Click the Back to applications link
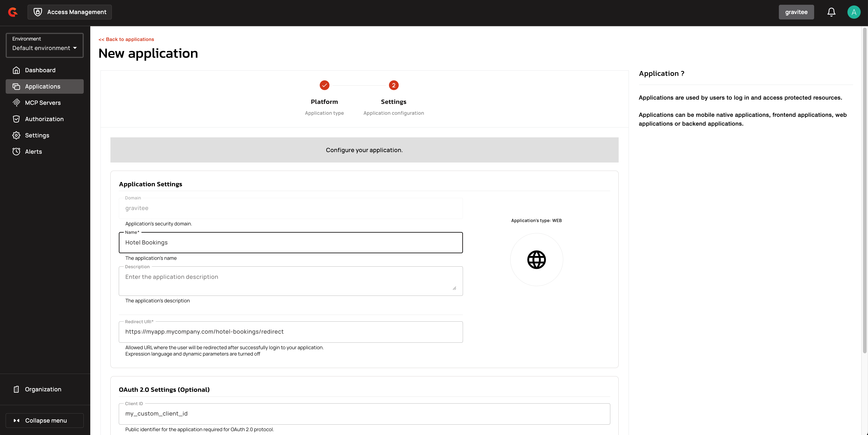The height and width of the screenshot is (435, 868). click(126, 39)
